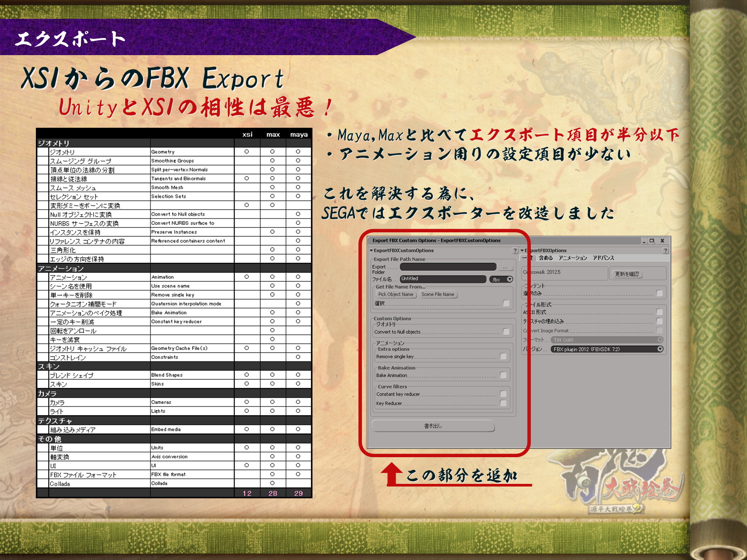Click the スムージング グループ row label
747x560 pixels.
click(x=81, y=161)
